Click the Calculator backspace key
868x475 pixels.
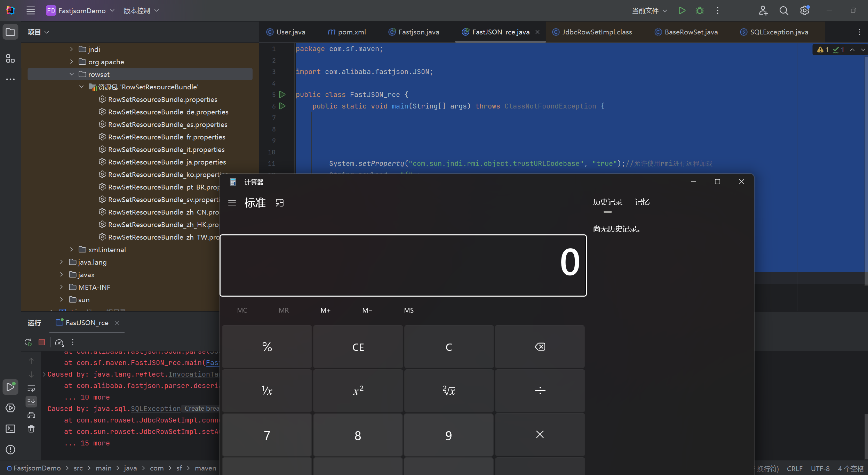click(540, 347)
